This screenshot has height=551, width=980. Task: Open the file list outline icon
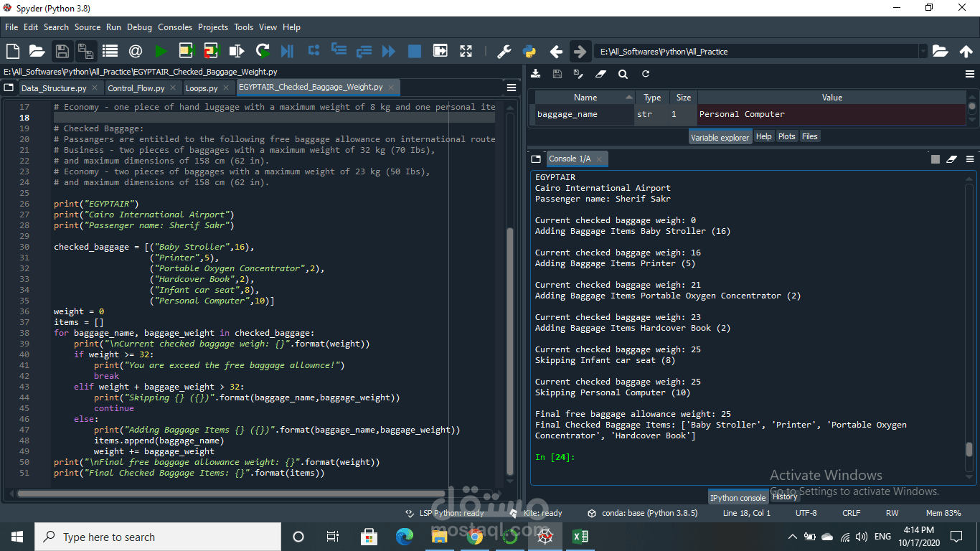click(x=110, y=51)
